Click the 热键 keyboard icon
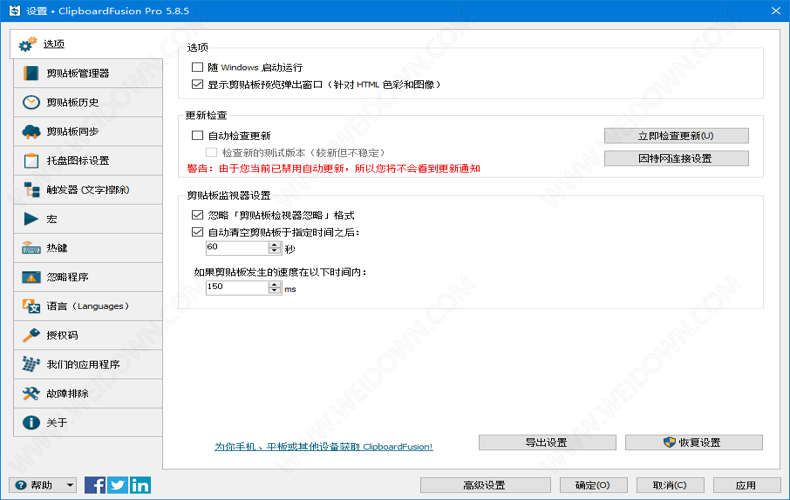The width and height of the screenshot is (790, 500). click(31, 248)
